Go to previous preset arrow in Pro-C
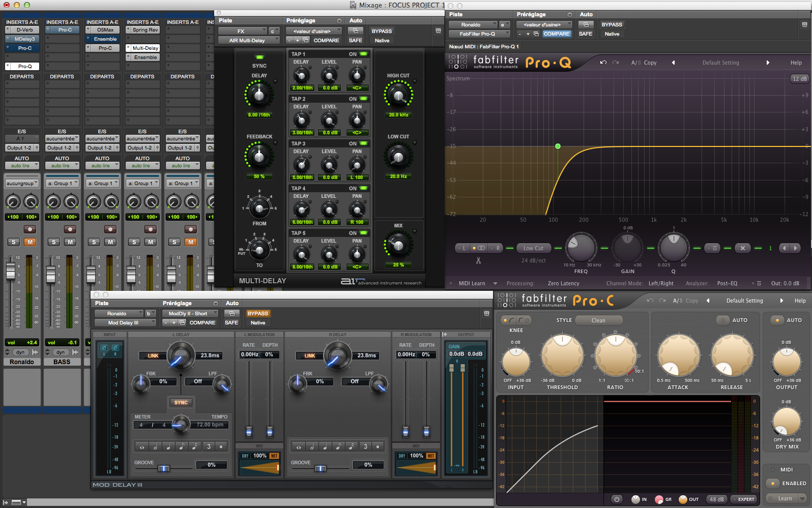812x508 pixels. coord(708,301)
